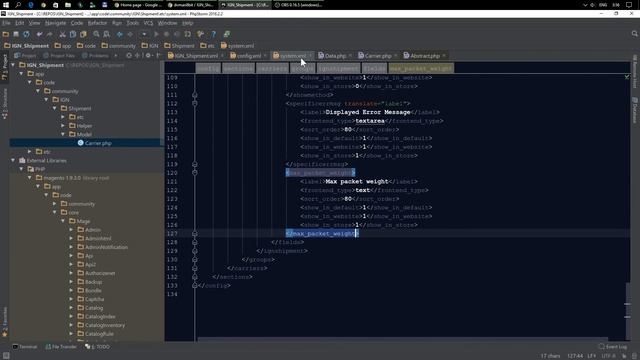640x360 pixels.
Task: Open the Event Log in status bar
Action: pos(613,347)
